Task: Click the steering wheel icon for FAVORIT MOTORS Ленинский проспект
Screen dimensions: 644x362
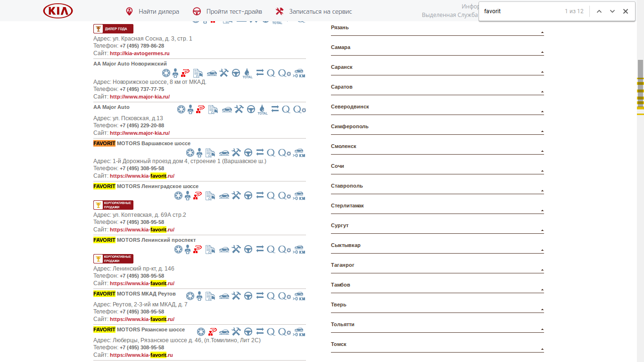Action: pyautogui.click(x=248, y=249)
